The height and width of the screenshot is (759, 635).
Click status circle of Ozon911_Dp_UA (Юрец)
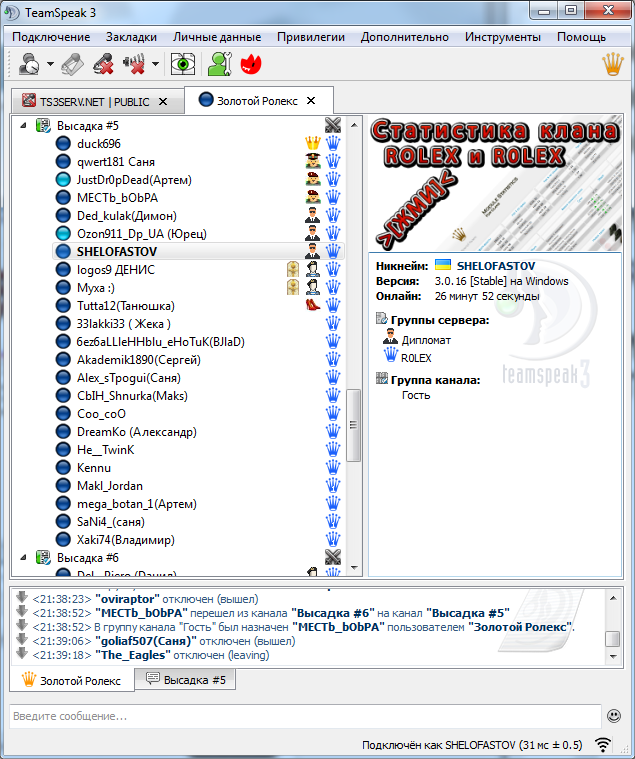tap(63, 234)
